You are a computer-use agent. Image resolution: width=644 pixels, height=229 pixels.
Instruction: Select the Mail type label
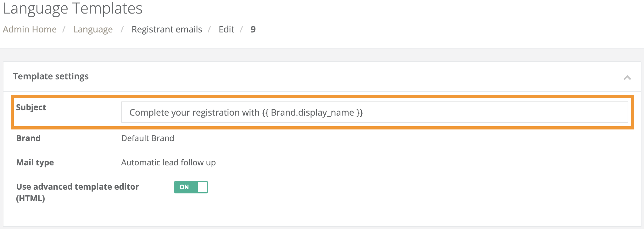[x=35, y=163]
